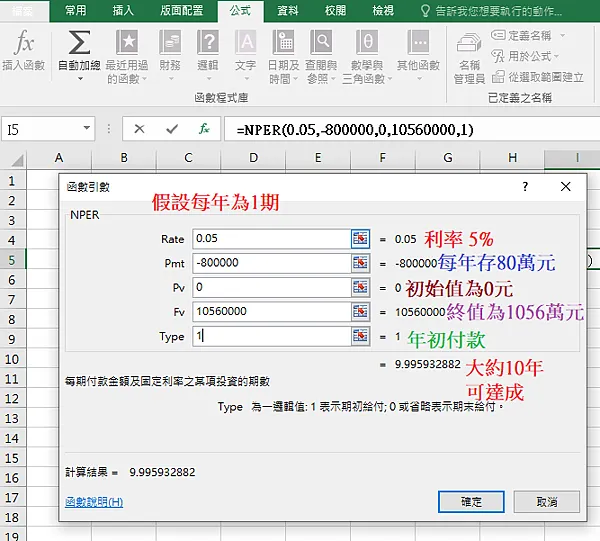Open Recently Used functions (最近用過的函數)
The image size is (600, 541).
pyautogui.click(x=127, y=57)
